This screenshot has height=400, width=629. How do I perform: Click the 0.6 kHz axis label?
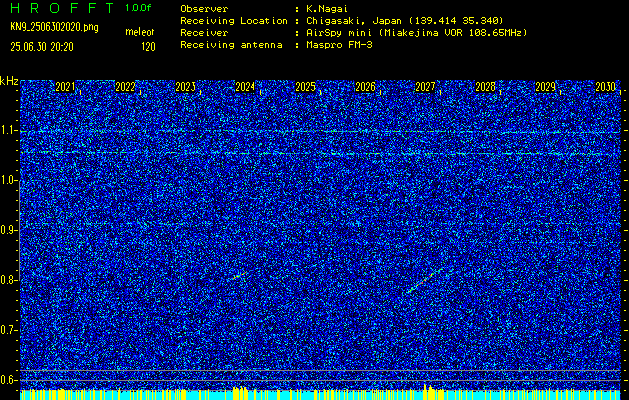[x=8, y=380]
